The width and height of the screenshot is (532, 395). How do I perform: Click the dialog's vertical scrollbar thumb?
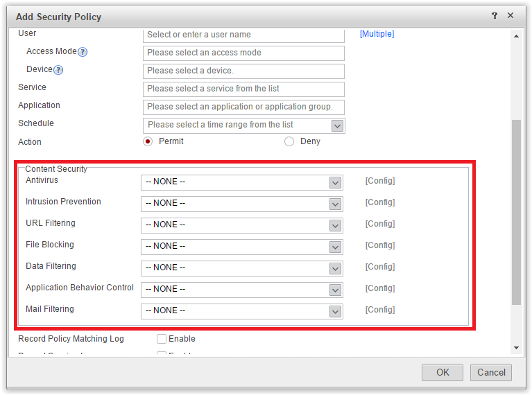coord(516,211)
